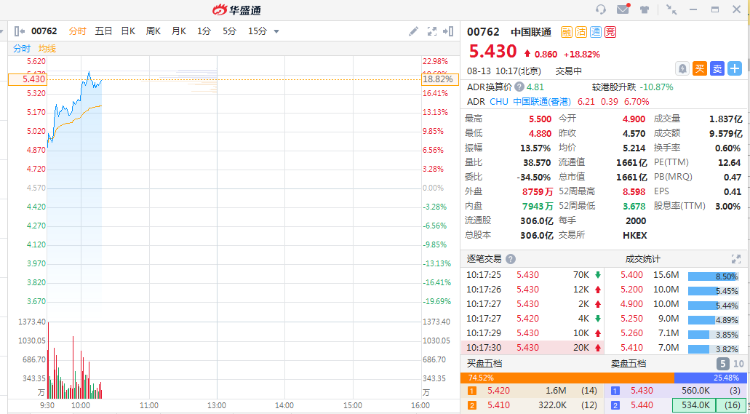Click the 25.48% sell ratio bar
Screen dimensions: 750x414
pos(710,378)
